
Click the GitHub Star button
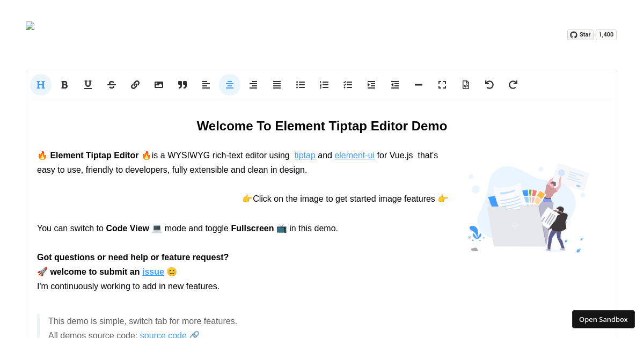(x=580, y=35)
